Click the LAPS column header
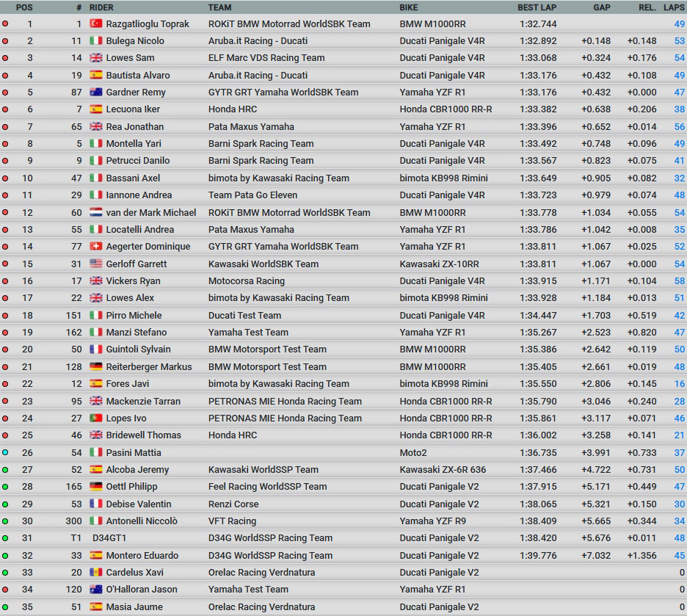687x616 pixels. tap(674, 7)
